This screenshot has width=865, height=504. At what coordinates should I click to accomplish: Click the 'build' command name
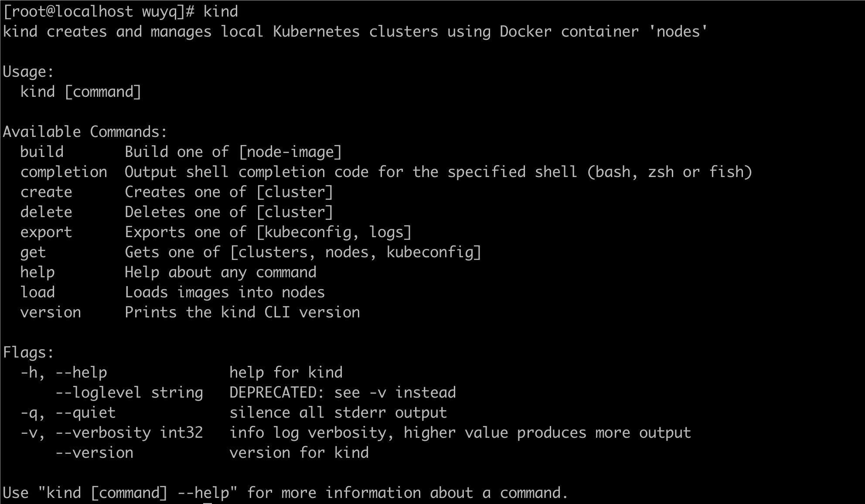point(42,152)
